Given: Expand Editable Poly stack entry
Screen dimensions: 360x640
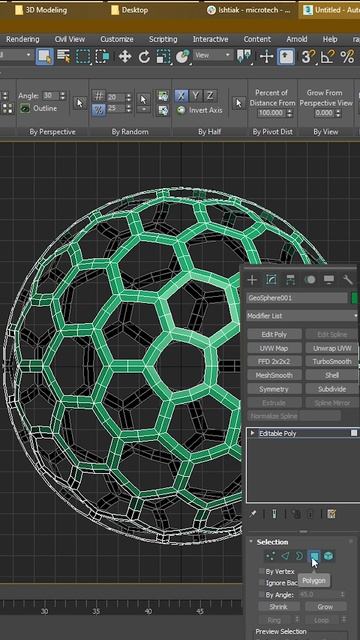Looking at the screenshot, I should pyautogui.click(x=252, y=433).
